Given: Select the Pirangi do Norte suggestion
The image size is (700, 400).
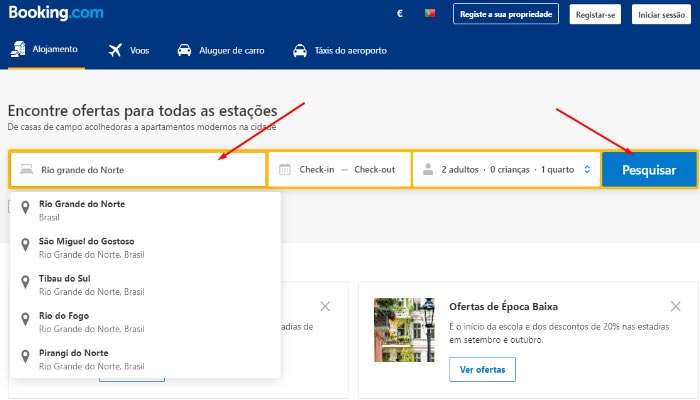Looking at the screenshot, I should (145, 359).
